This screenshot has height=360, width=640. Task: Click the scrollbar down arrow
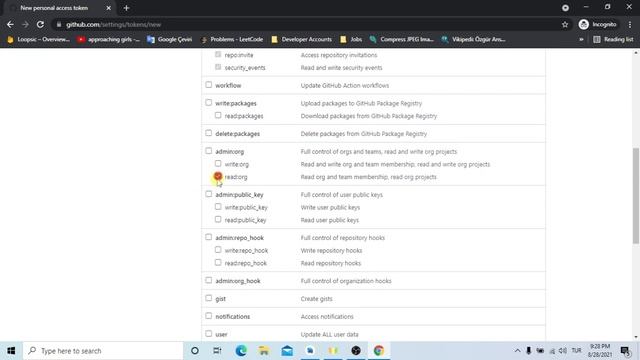pos(636,337)
